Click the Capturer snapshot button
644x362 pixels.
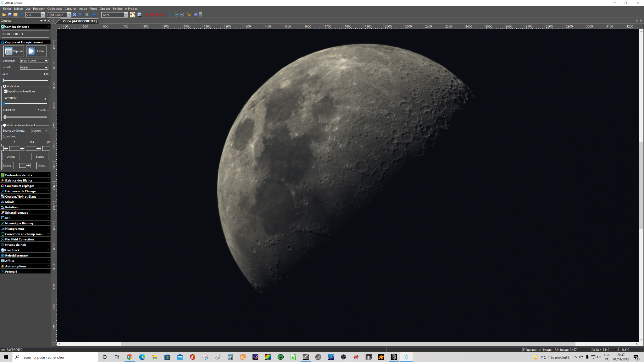(14, 51)
